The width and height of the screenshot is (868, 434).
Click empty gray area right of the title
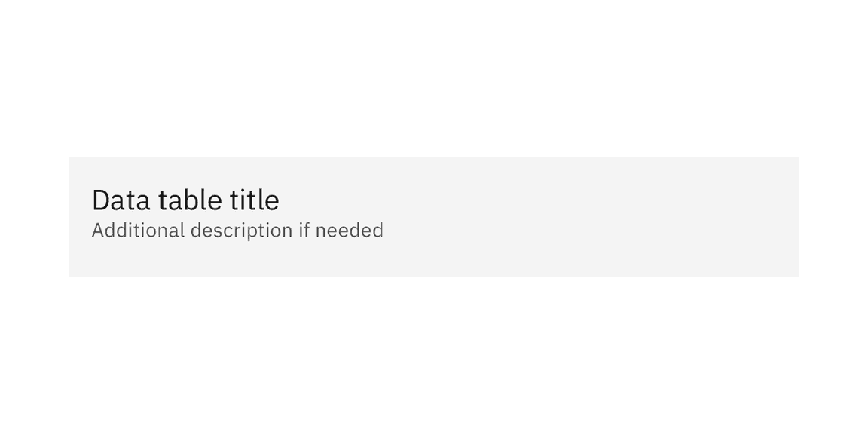point(527,200)
